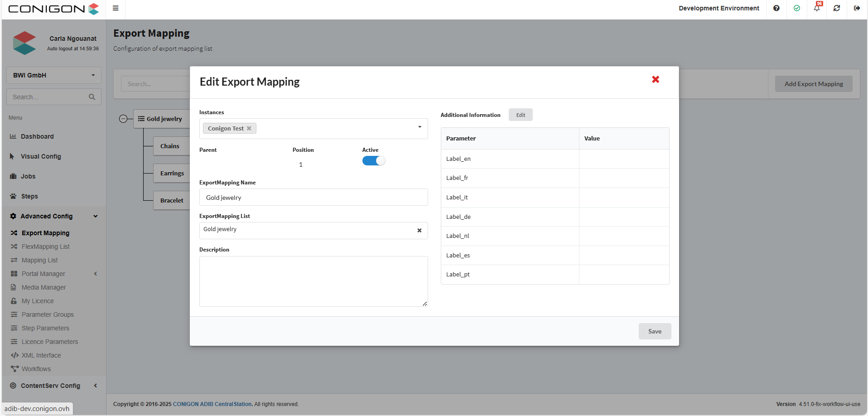Clear the ExportMapping List selection
The height and width of the screenshot is (416, 868).
coord(420,231)
